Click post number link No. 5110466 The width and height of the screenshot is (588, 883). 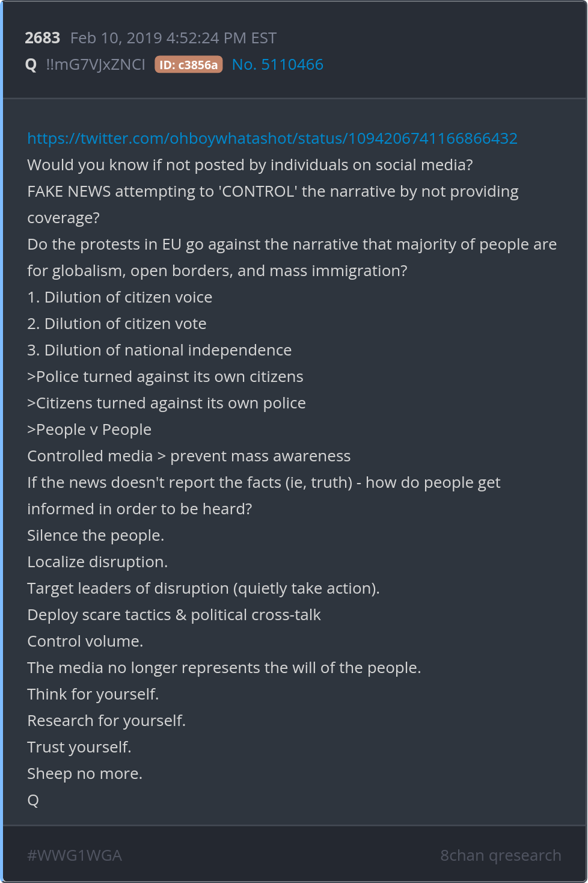tap(277, 64)
